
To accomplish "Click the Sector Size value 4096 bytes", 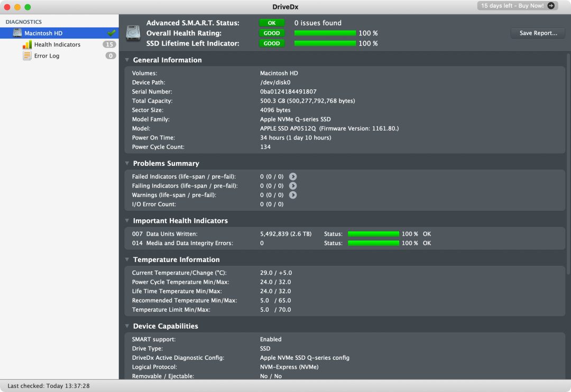I will tap(275, 110).
